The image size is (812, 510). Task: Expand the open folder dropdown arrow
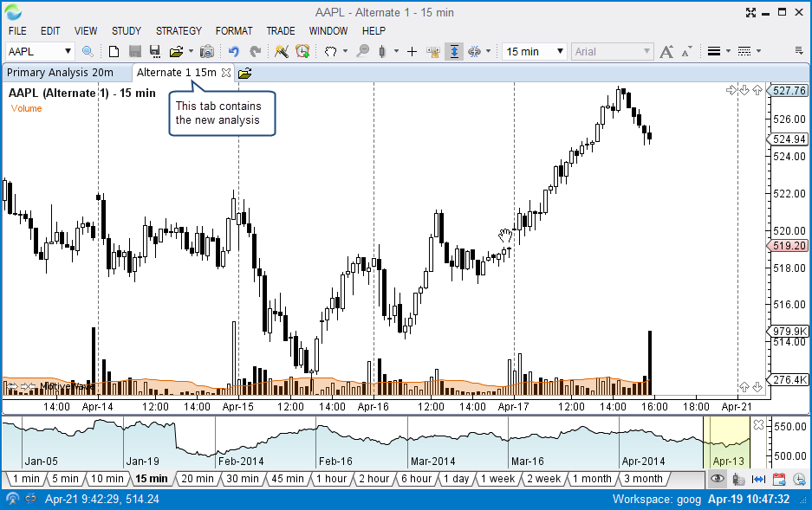coord(192,51)
